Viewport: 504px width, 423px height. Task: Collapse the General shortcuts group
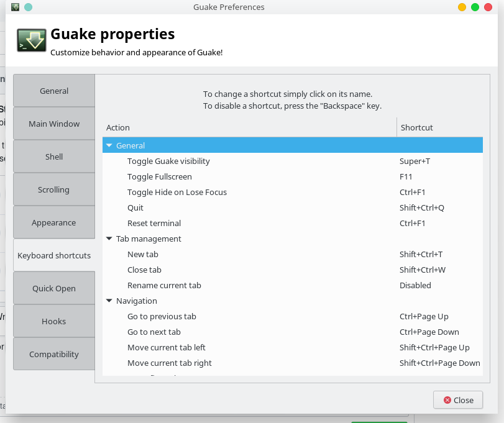point(109,145)
